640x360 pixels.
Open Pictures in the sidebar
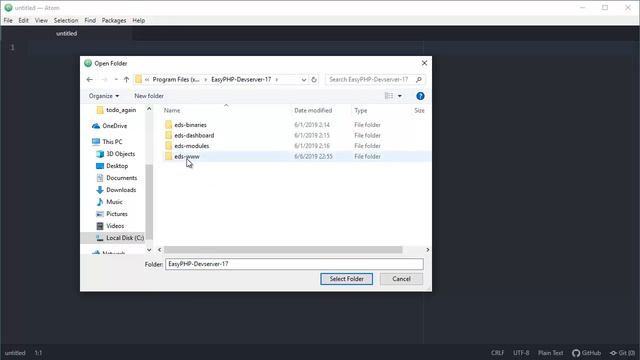(x=117, y=214)
